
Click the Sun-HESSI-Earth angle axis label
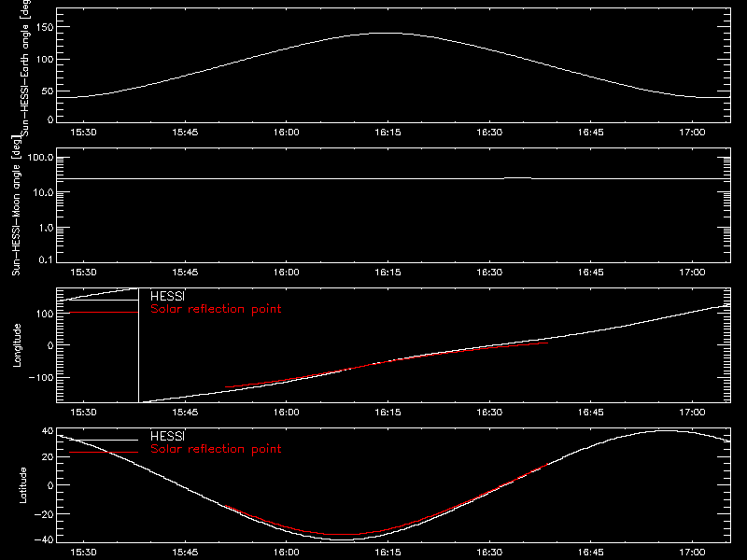pyautogui.click(x=25, y=68)
